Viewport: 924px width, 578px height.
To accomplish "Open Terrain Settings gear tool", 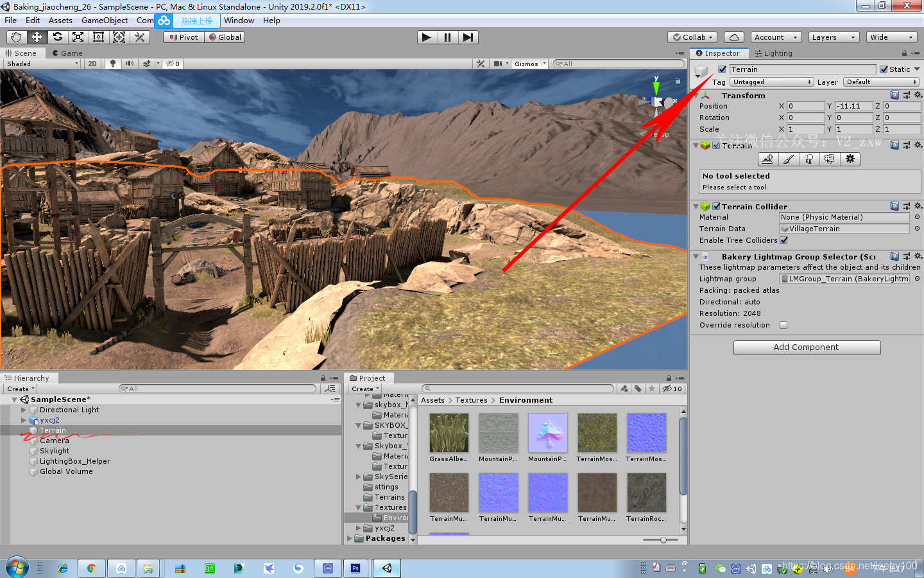I will coord(850,159).
